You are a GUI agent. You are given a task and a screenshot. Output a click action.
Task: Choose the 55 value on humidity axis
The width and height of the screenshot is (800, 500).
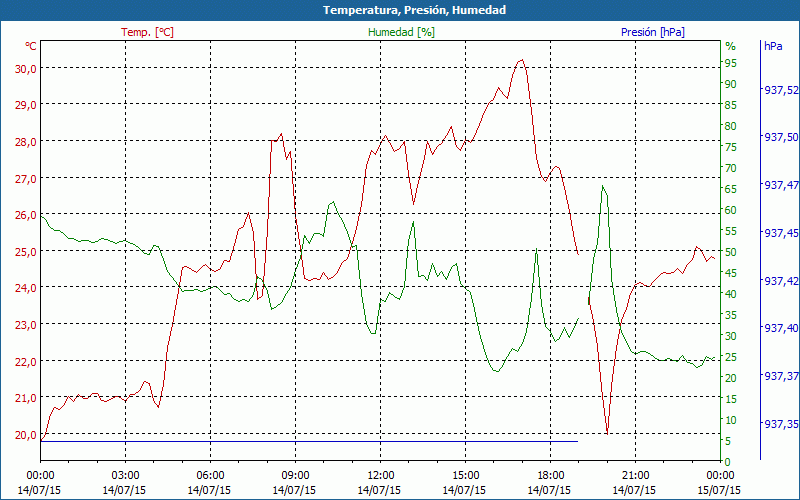(x=731, y=231)
